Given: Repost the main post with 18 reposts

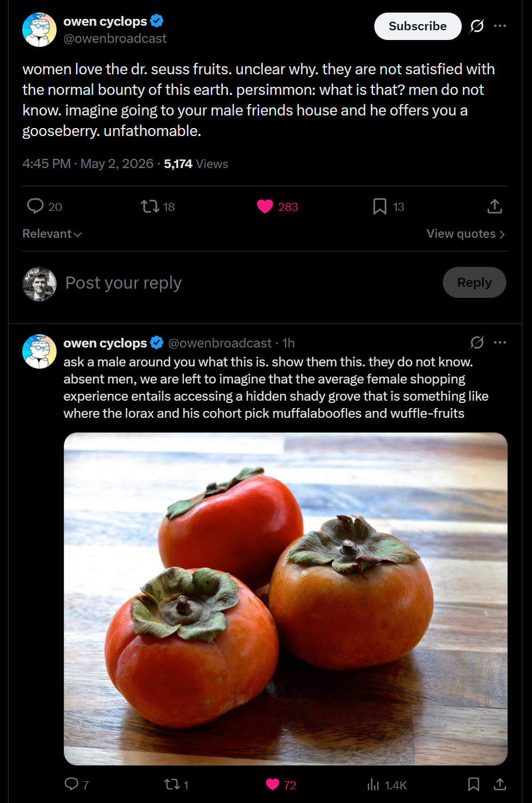Looking at the screenshot, I should click(x=150, y=206).
